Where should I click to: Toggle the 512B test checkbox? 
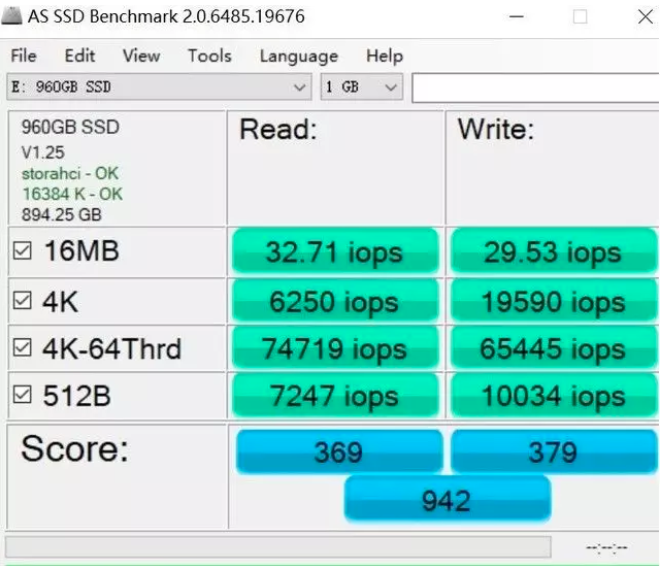point(23,396)
